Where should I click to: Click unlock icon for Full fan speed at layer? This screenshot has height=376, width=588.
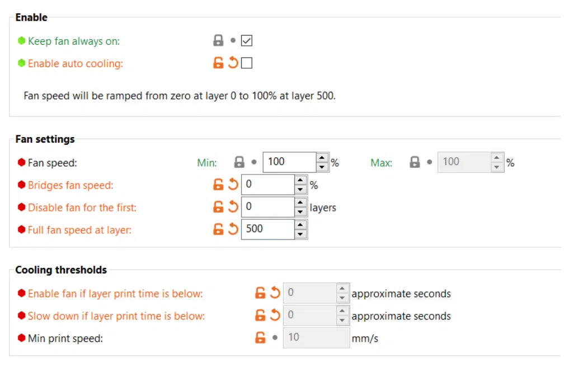tap(218, 229)
